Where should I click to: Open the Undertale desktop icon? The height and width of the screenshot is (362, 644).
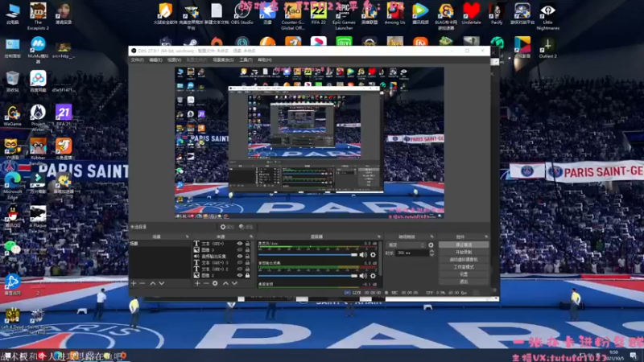point(471,14)
